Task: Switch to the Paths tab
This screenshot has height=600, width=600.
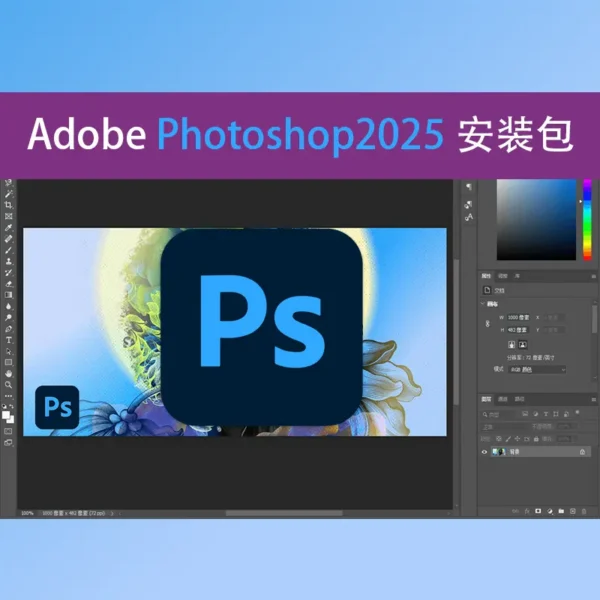Action: (x=519, y=399)
